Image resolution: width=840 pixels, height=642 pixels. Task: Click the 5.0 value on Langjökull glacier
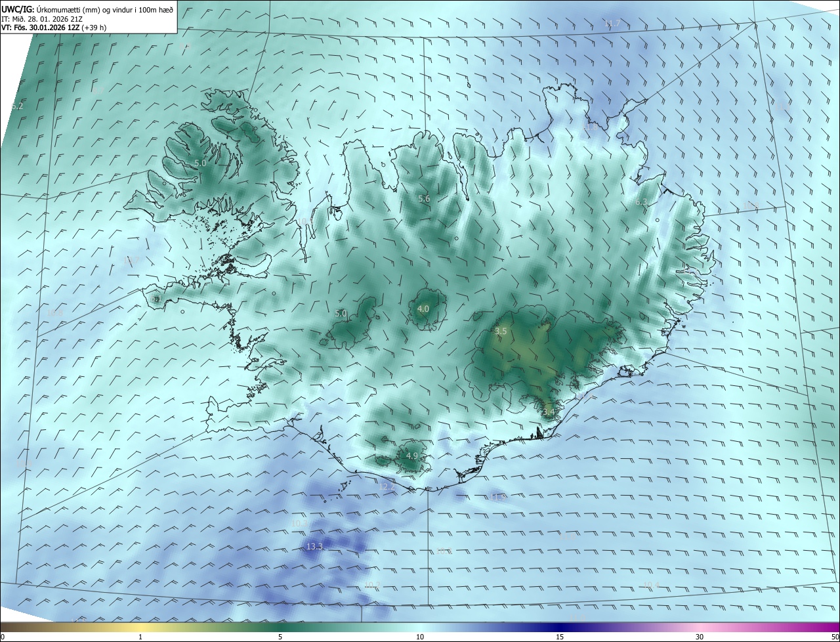click(x=341, y=314)
